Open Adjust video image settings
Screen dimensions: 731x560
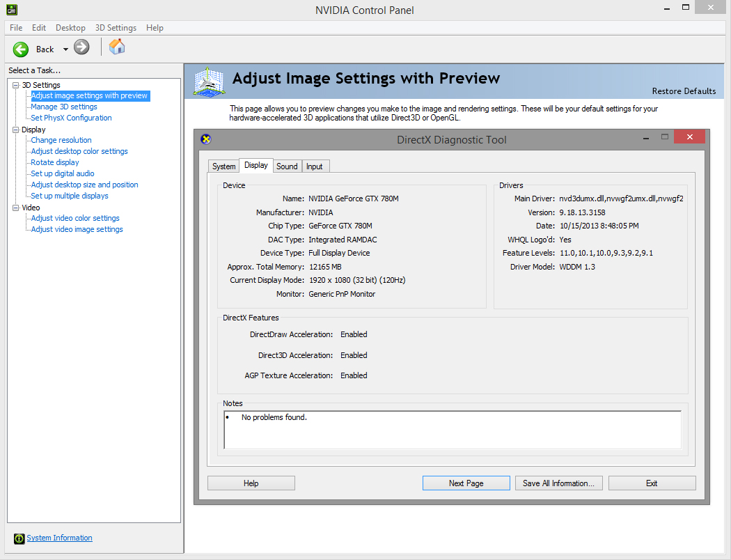77,229
